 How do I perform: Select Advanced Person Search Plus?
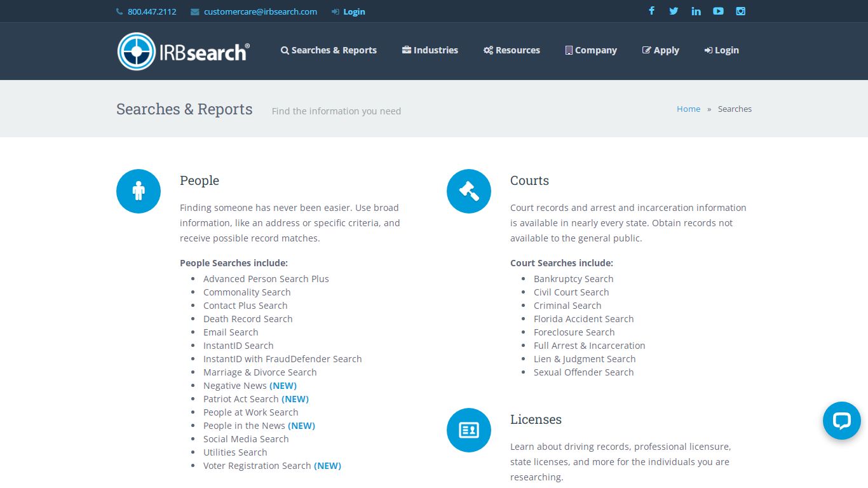click(x=266, y=279)
